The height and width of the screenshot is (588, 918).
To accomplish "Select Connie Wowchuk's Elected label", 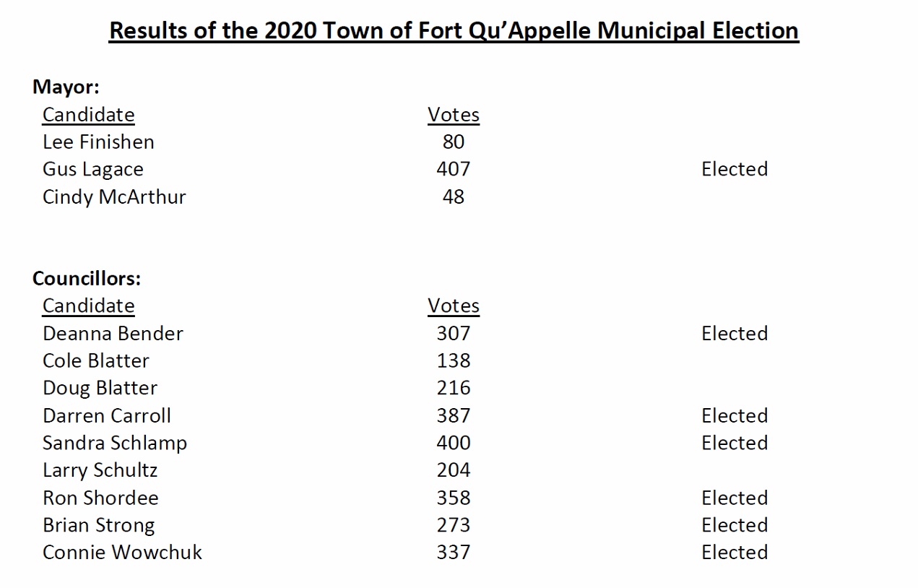I will 735,552.
